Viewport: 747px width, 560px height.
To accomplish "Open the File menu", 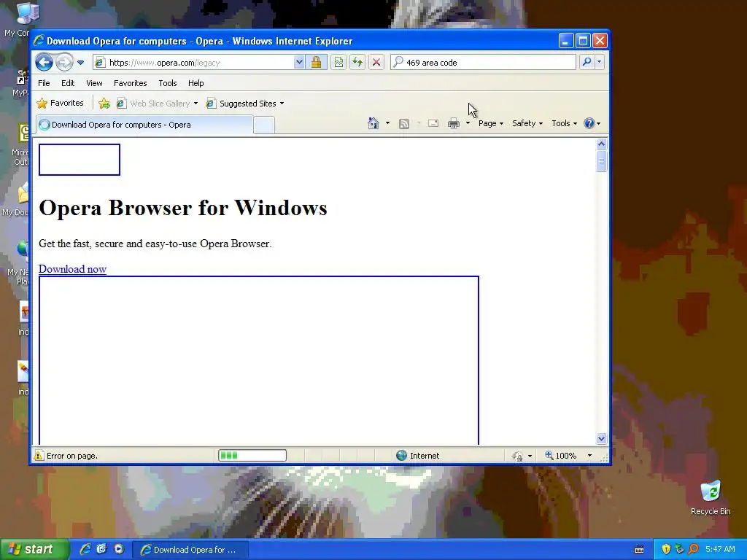I will [44, 83].
